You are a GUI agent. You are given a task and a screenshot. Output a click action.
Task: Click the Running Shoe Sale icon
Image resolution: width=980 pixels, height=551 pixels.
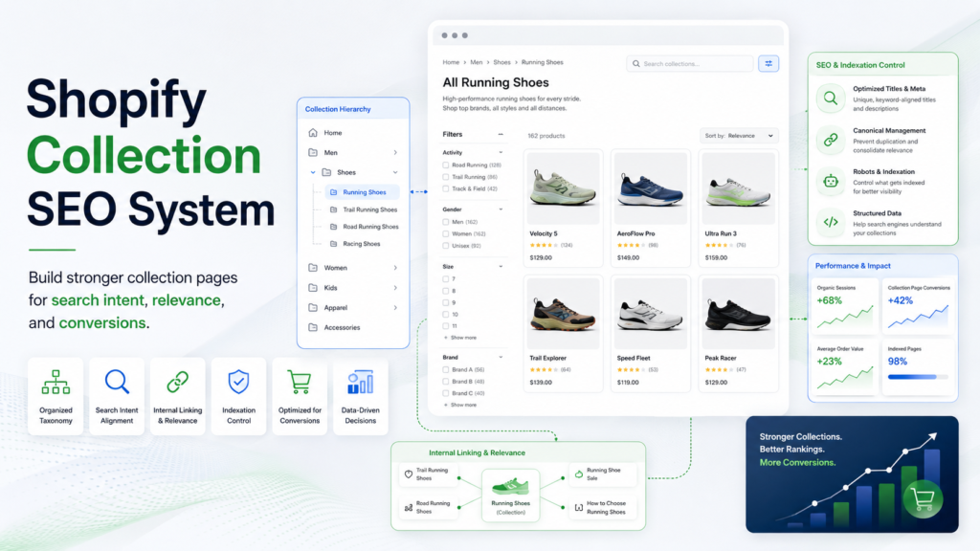point(579,474)
